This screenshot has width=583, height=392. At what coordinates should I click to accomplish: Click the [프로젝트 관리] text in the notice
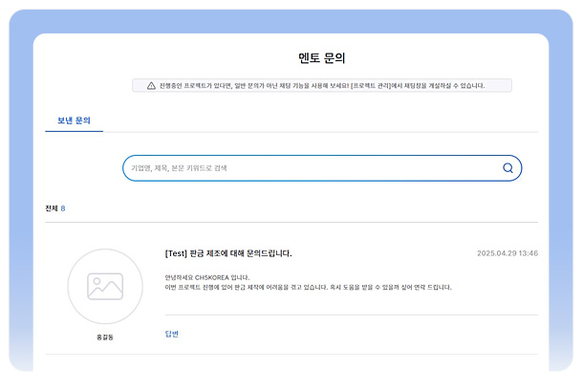coord(375,85)
